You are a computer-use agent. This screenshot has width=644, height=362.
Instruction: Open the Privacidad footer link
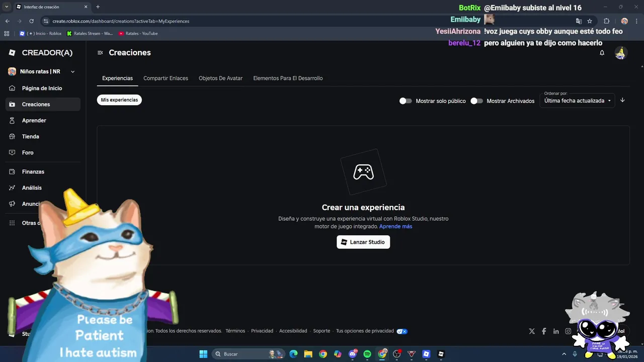coord(262,331)
